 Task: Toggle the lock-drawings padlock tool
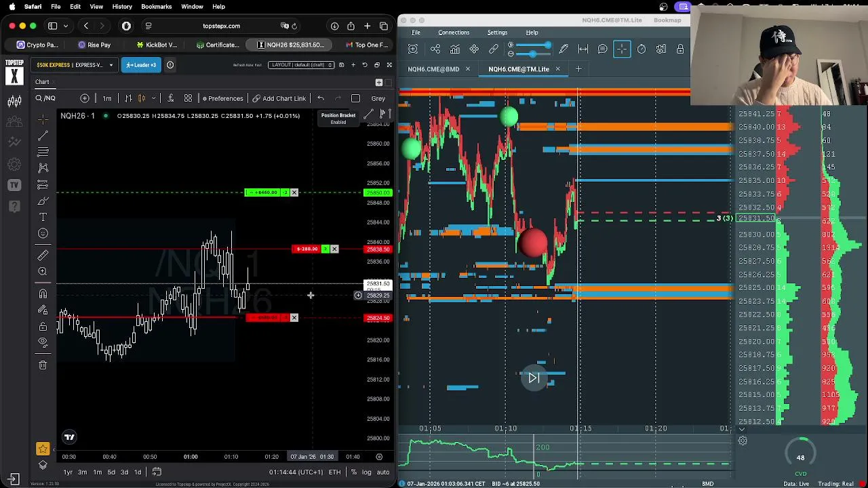pos(43,326)
